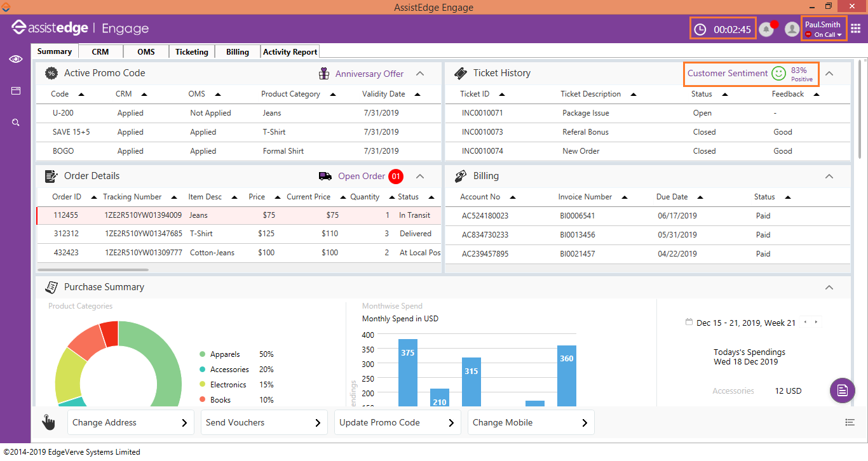Go to previous week arrow
This screenshot has width=868, height=461.
pos(806,322)
